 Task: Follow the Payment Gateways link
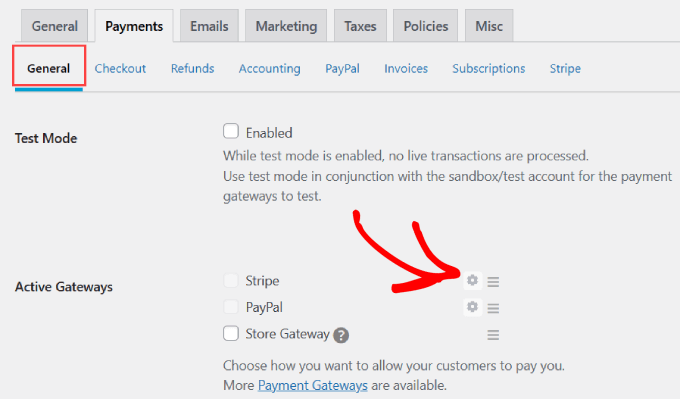tap(313, 385)
